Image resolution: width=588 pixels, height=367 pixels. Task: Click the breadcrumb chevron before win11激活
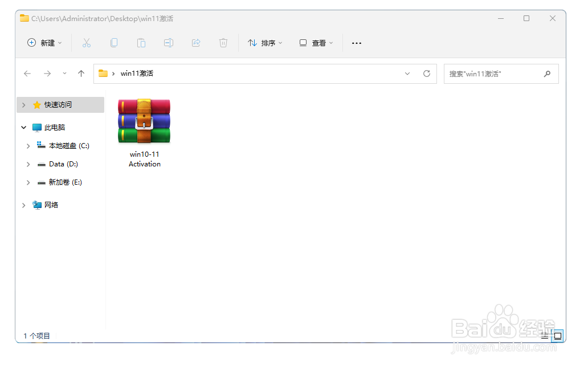113,74
